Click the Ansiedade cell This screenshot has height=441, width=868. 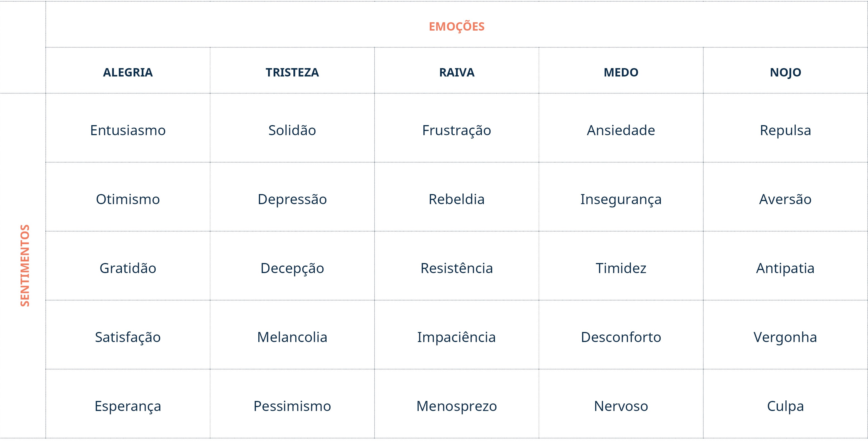click(621, 130)
